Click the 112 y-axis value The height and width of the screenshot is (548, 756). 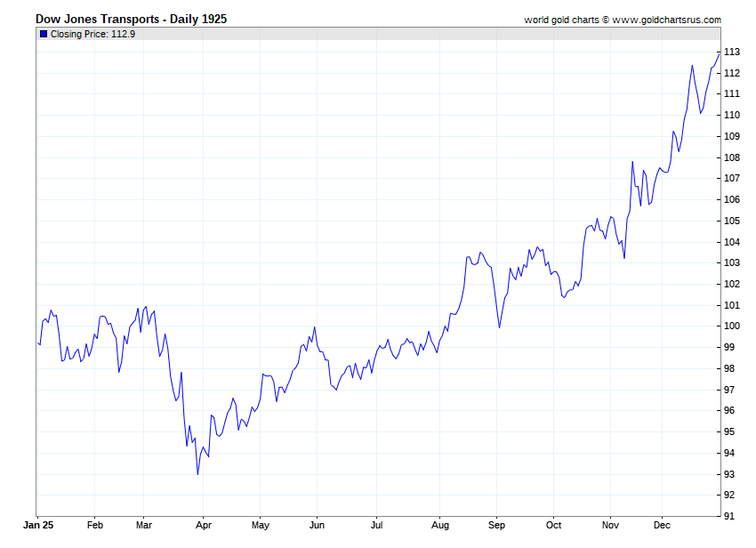coord(732,73)
